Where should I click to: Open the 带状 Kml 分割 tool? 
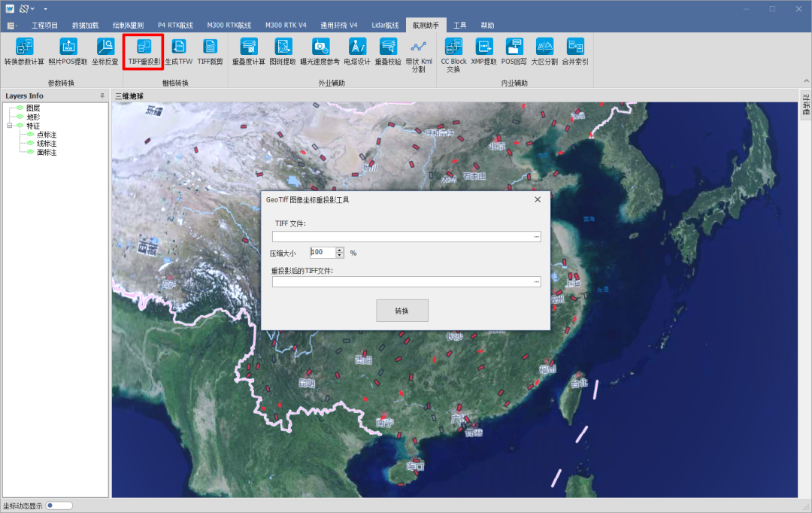pyautogui.click(x=419, y=56)
